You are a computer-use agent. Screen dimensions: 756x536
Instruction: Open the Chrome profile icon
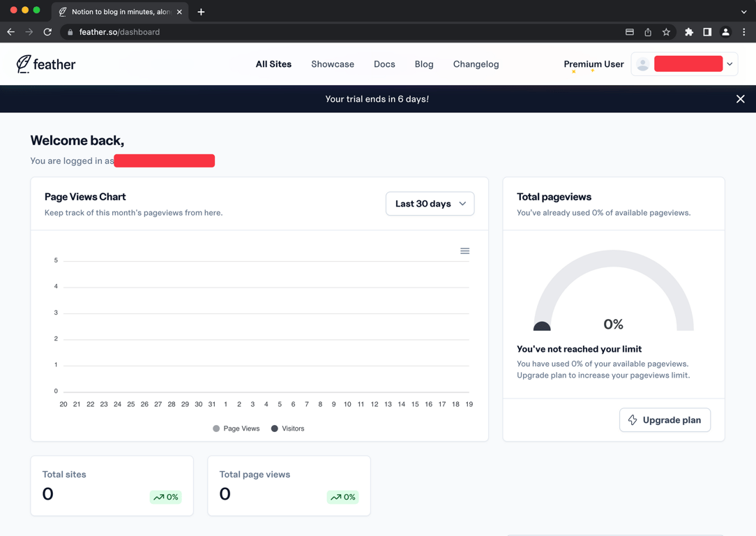click(x=725, y=32)
